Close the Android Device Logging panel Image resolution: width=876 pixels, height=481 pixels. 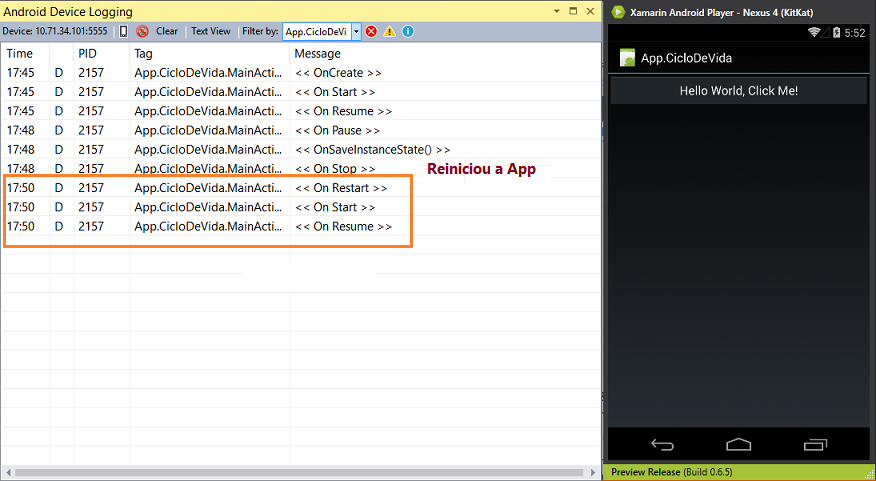pyautogui.click(x=590, y=11)
